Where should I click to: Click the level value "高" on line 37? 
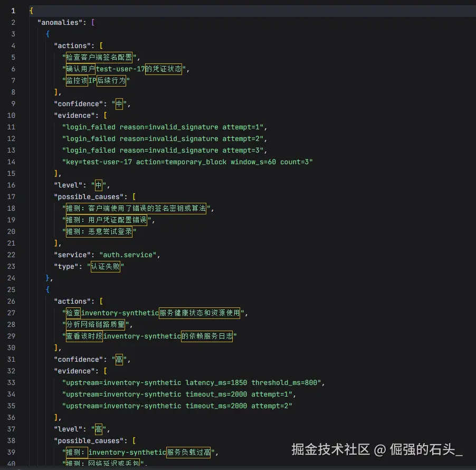pyautogui.click(x=98, y=429)
